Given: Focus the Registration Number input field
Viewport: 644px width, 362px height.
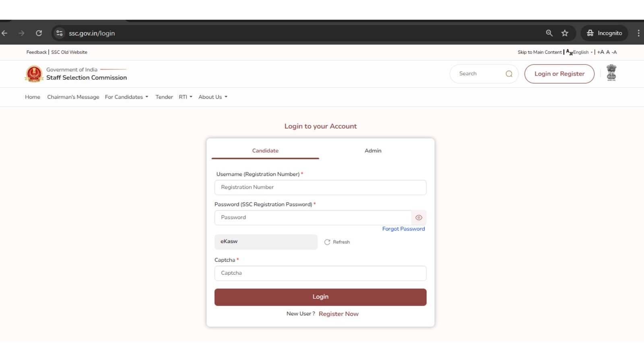Looking at the screenshot, I should (320, 187).
